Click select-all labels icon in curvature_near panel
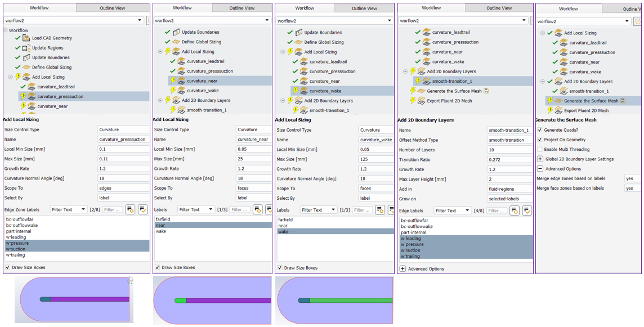This screenshot has height=327, width=644. point(257,209)
